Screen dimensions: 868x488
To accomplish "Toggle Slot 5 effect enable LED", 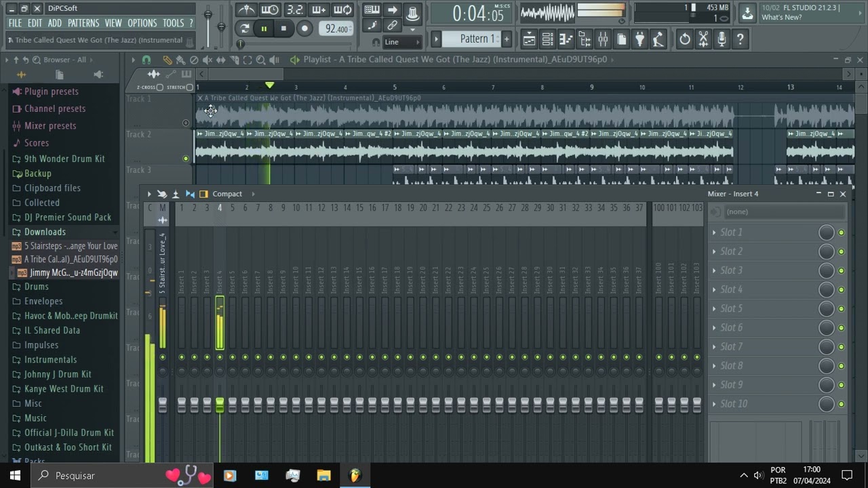I will 842,308.
